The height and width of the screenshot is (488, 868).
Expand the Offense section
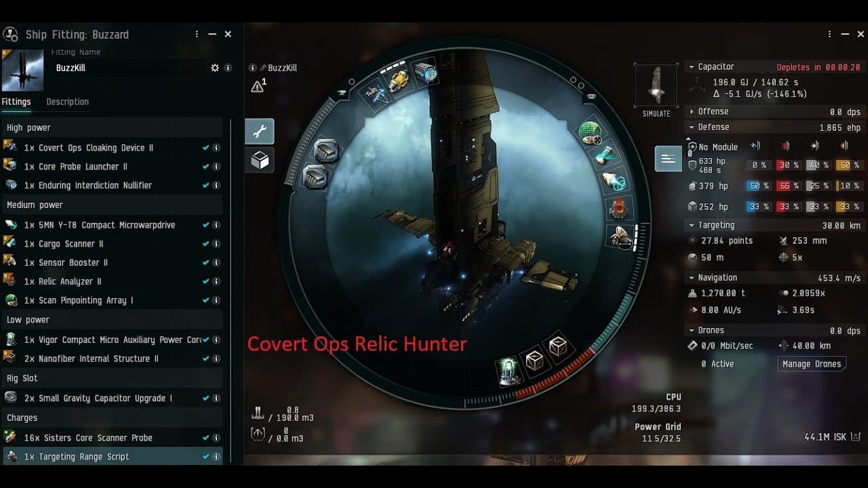pos(691,112)
